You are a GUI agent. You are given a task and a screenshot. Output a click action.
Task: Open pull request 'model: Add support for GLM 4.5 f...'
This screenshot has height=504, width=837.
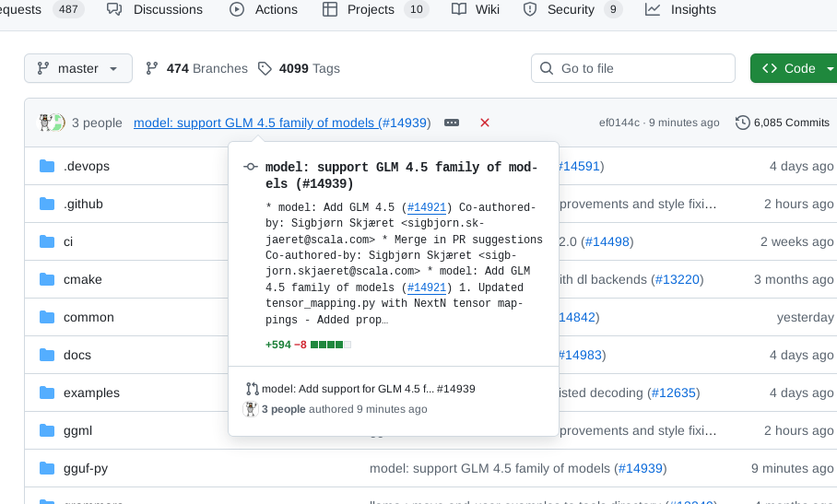coord(369,389)
